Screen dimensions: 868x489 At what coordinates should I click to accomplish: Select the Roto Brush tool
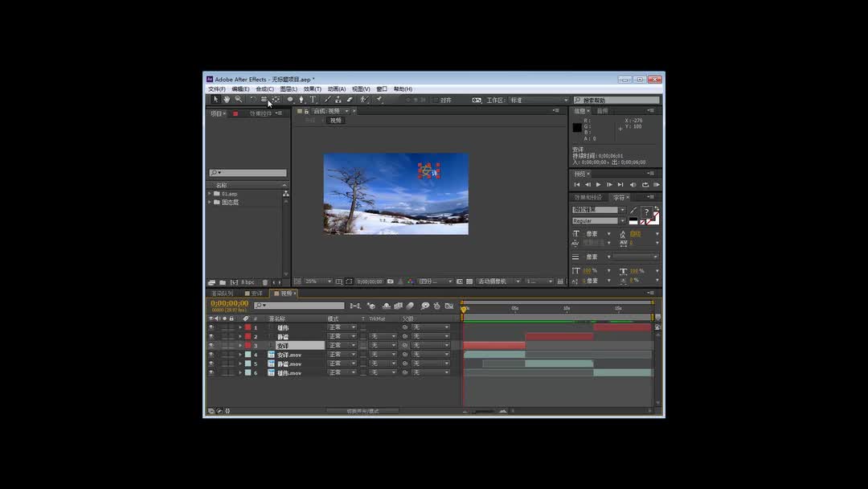coord(364,100)
